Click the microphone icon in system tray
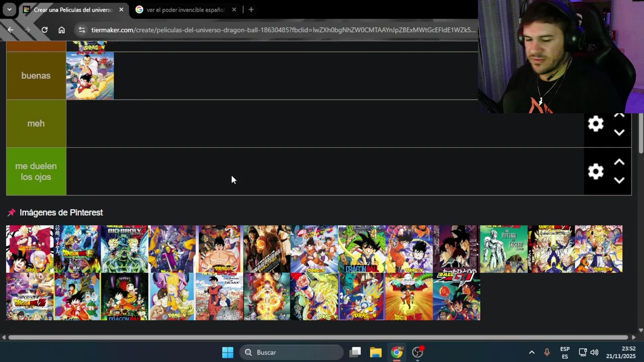This screenshot has height=362, width=644. 547,352
